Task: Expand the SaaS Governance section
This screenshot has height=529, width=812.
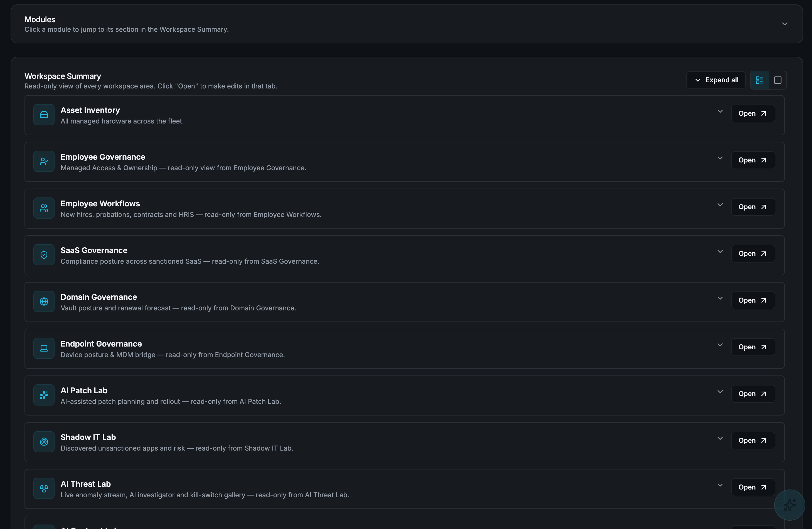Action: 720,251
